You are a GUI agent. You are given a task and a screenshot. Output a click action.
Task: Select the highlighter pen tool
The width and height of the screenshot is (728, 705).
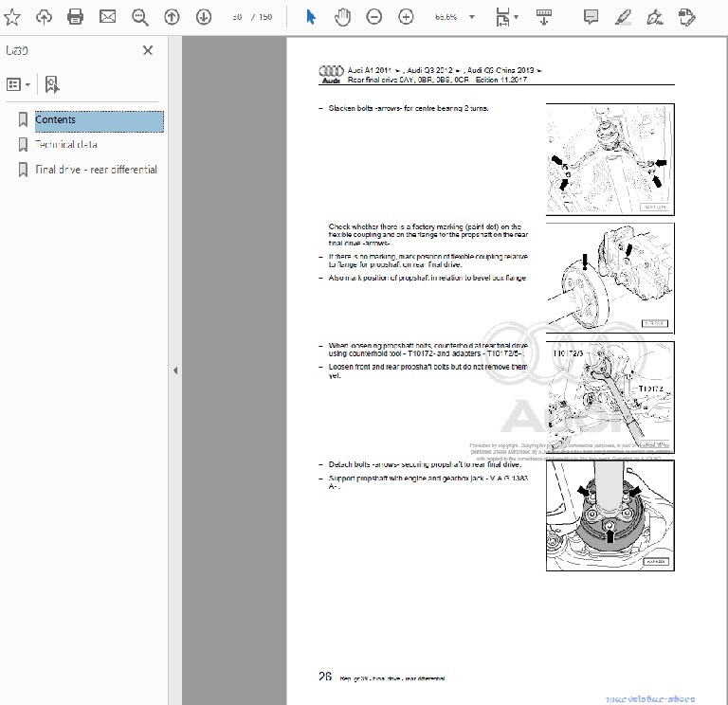622,16
